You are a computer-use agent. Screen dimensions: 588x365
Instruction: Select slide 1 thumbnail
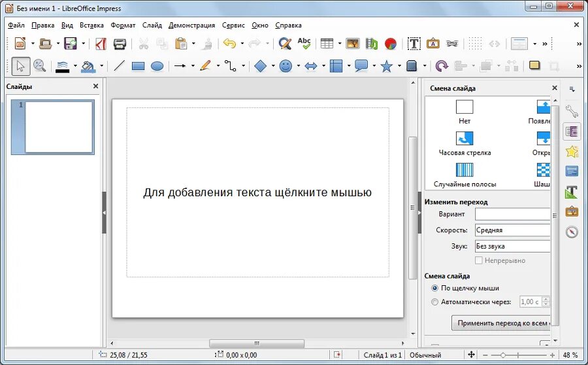point(53,127)
